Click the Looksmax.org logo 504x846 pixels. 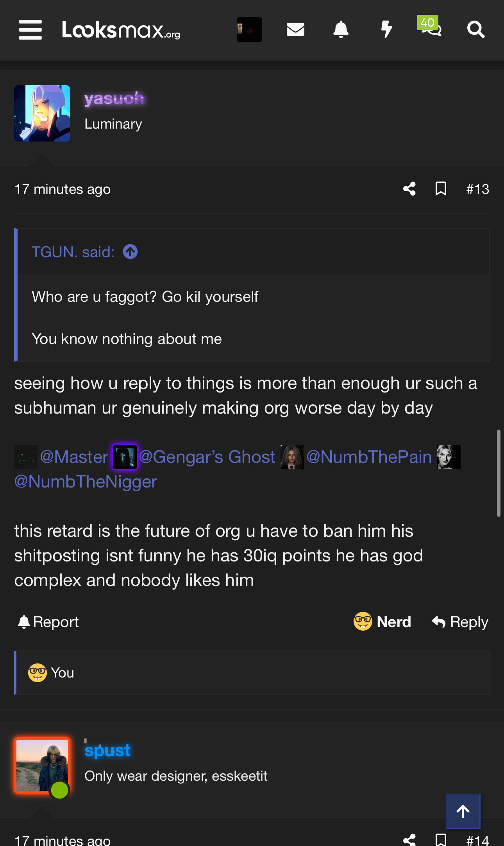pos(121,30)
